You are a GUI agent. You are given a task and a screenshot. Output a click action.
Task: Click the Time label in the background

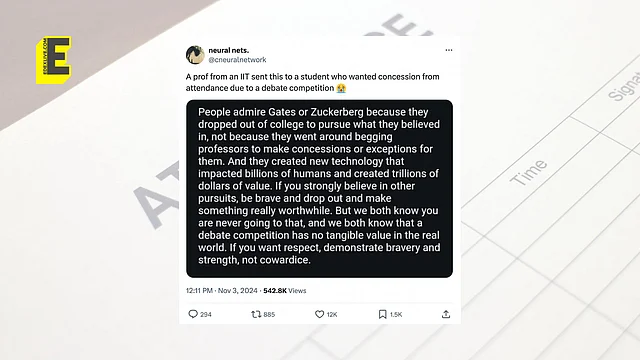coord(529,172)
